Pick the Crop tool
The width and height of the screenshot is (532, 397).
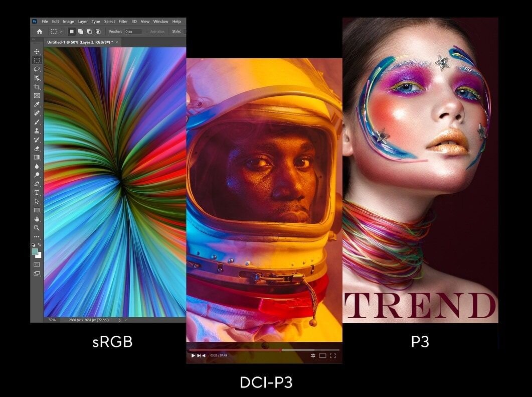pos(37,87)
